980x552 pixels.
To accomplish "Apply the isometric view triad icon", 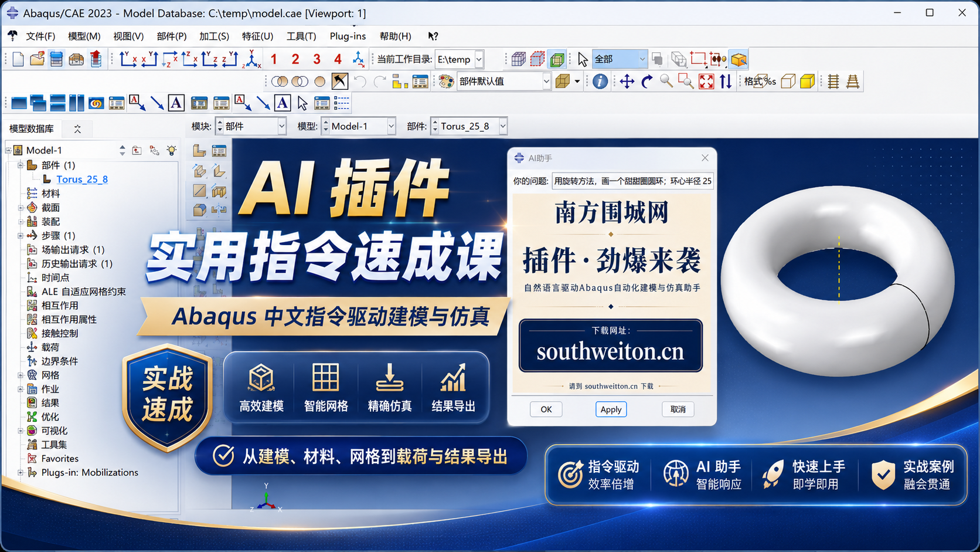I will click(252, 59).
